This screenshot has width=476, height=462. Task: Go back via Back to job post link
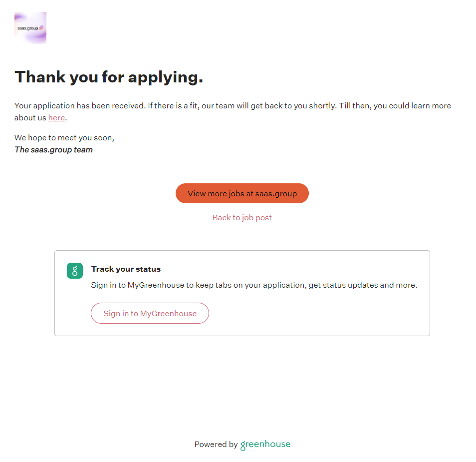point(242,218)
